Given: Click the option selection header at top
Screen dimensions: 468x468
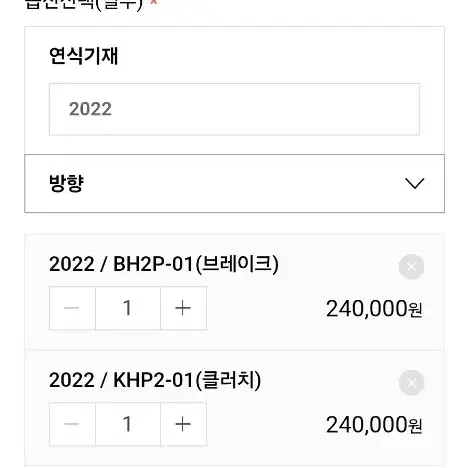Looking at the screenshot, I should coord(84,4).
